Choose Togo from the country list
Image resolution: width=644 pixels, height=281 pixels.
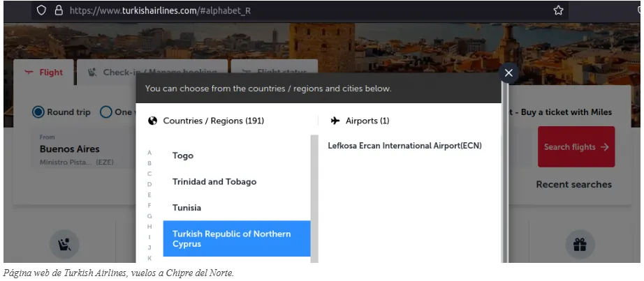(183, 155)
